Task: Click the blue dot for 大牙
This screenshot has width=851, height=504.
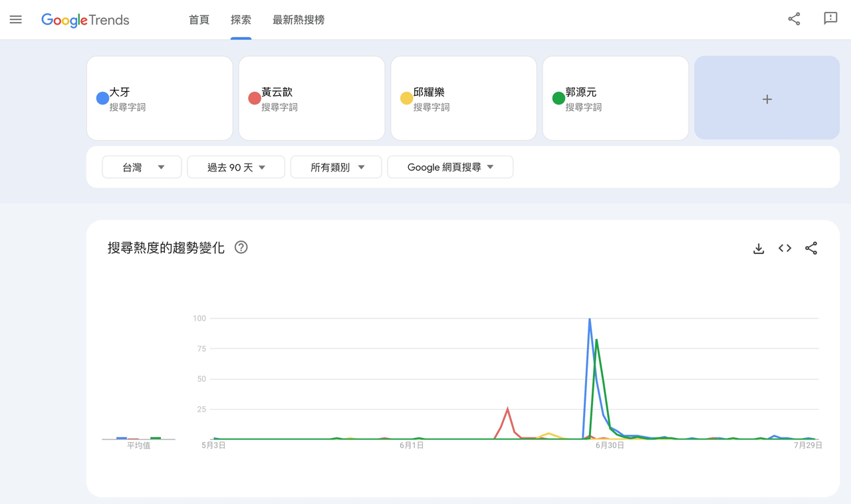Action: (x=102, y=98)
